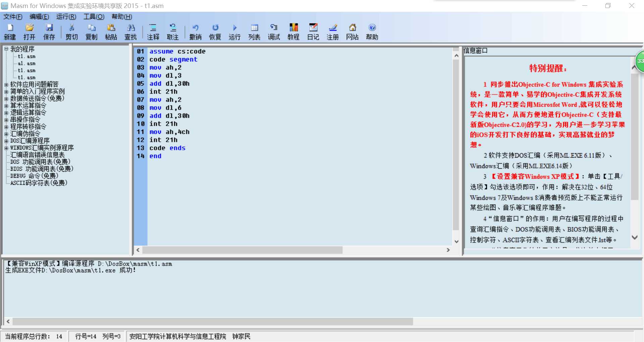
Task: Open the 日记 diary icon
Action: tap(313, 32)
